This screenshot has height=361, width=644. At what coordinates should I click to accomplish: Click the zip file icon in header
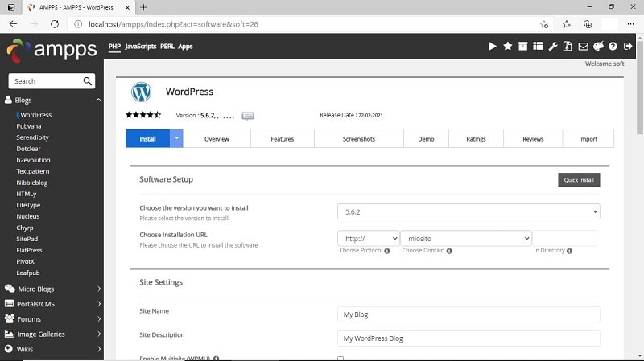tap(568, 47)
